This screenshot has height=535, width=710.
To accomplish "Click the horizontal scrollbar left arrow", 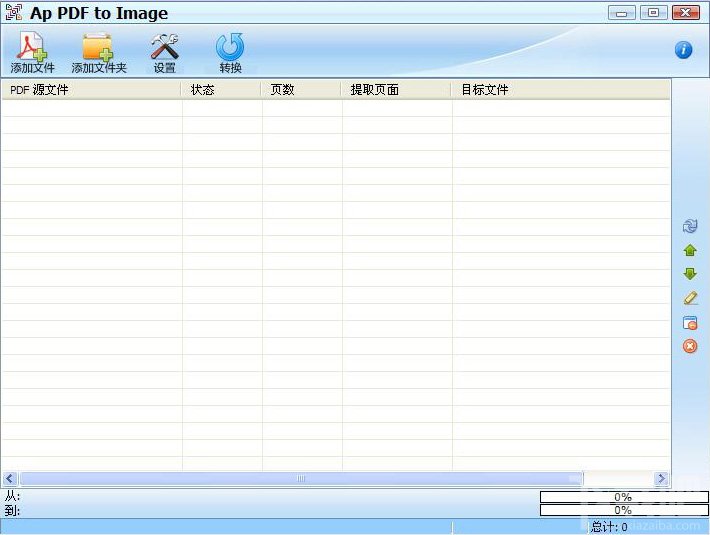I will pyautogui.click(x=10, y=478).
